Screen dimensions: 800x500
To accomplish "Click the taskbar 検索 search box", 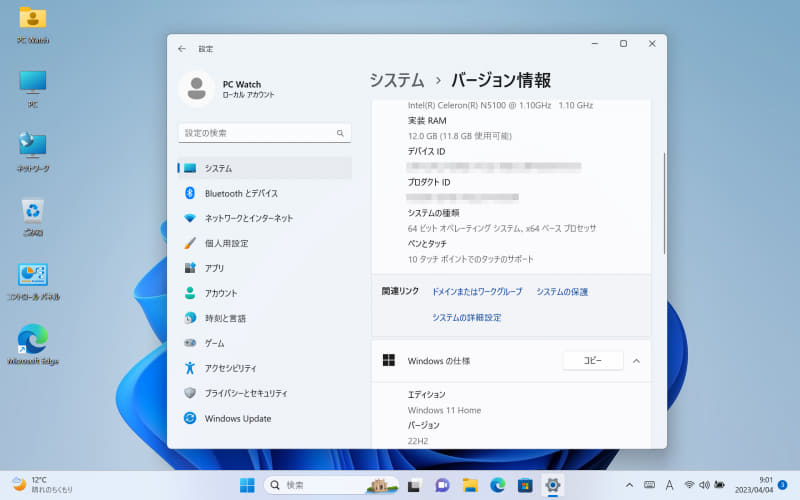I will [x=331, y=485].
